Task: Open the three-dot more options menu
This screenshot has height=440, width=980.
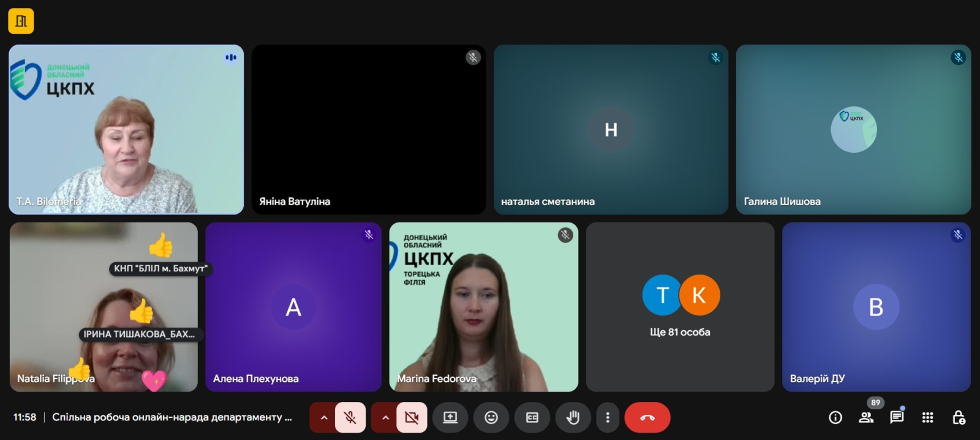Action: (608, 417)
